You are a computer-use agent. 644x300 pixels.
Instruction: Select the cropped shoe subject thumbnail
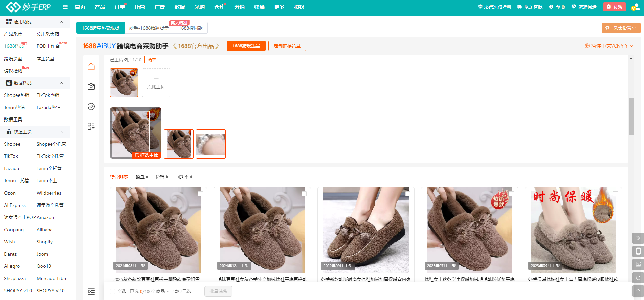pyautogui.click(x=179, y=144)
